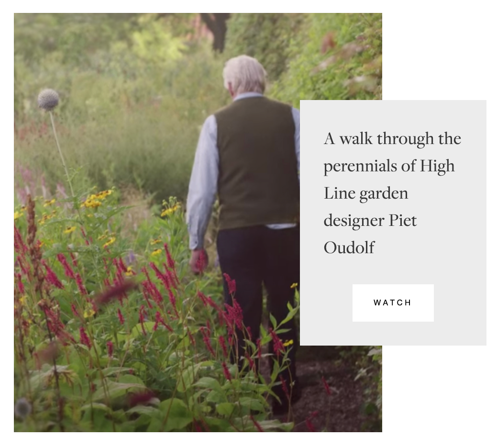Click the round globe thistle seed head
The width and height of the screenshot is (497, 448).
[48, 100]
